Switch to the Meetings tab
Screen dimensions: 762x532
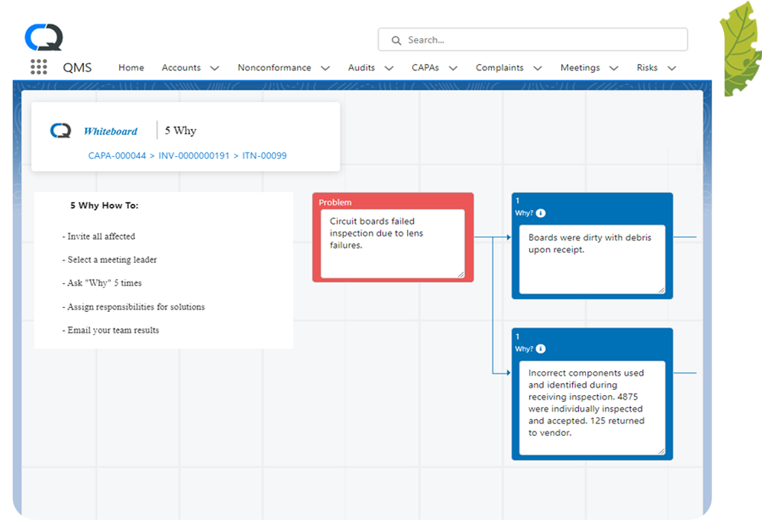[580, 68]
